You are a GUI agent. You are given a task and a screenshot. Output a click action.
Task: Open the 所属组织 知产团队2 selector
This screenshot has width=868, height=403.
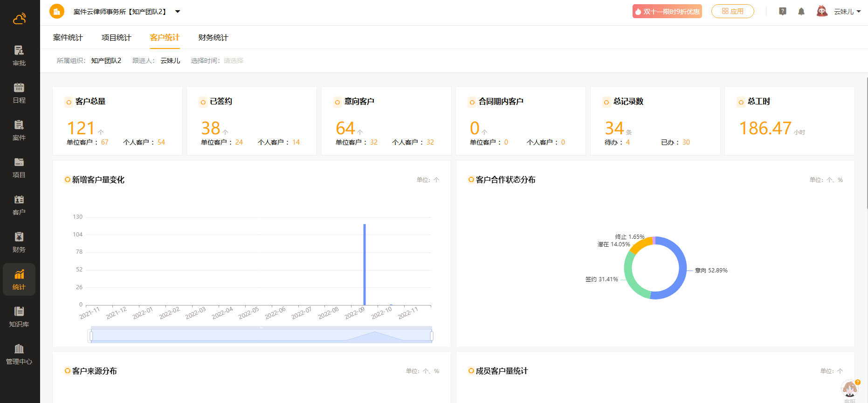pos(106,61)
